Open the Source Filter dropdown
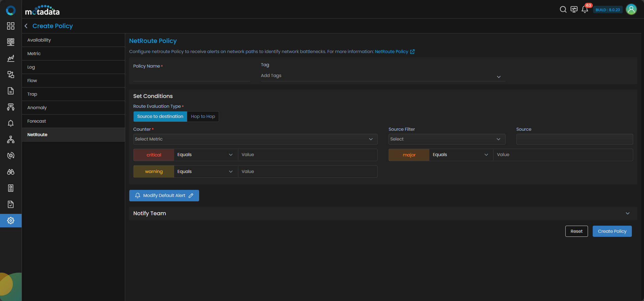The image size is (644, 301). click(x=446, y=139)
